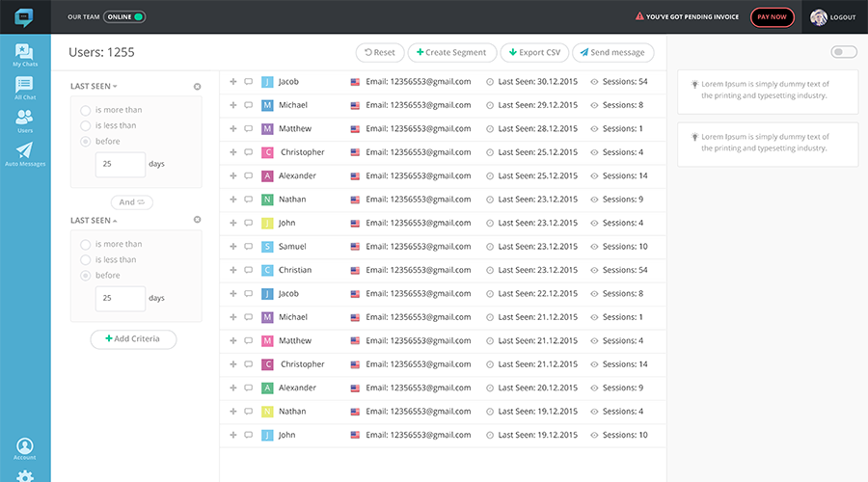Image resolution: width=868 pixels, height=482 pixels.
Task: Click US flag icon on Michael 21.12.2015 row
Action: point(355,318)
